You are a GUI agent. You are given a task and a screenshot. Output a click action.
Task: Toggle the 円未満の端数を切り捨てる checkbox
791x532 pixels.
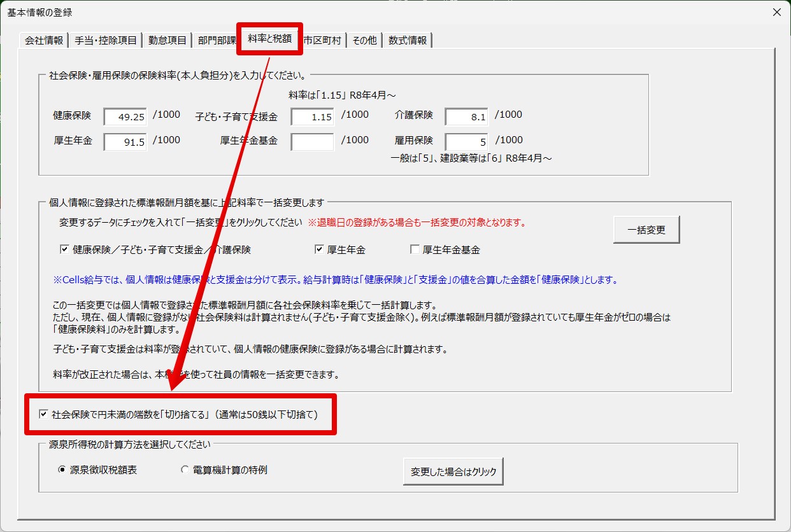[x=44, y=414]
